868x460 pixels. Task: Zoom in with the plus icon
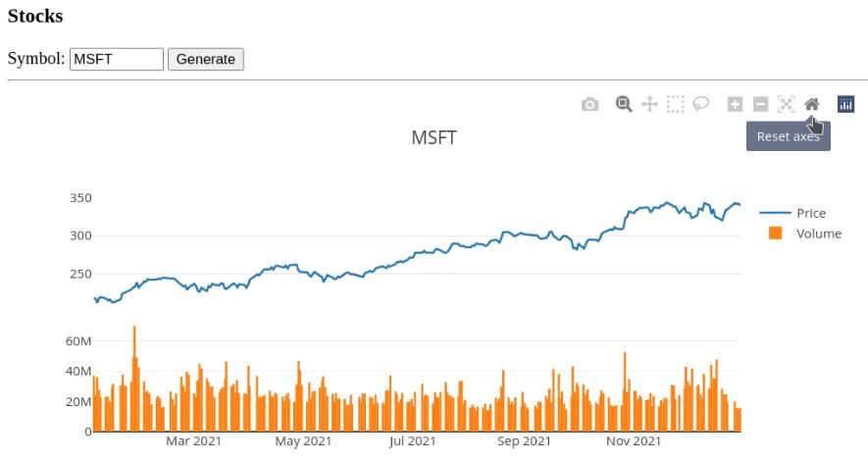735,104
